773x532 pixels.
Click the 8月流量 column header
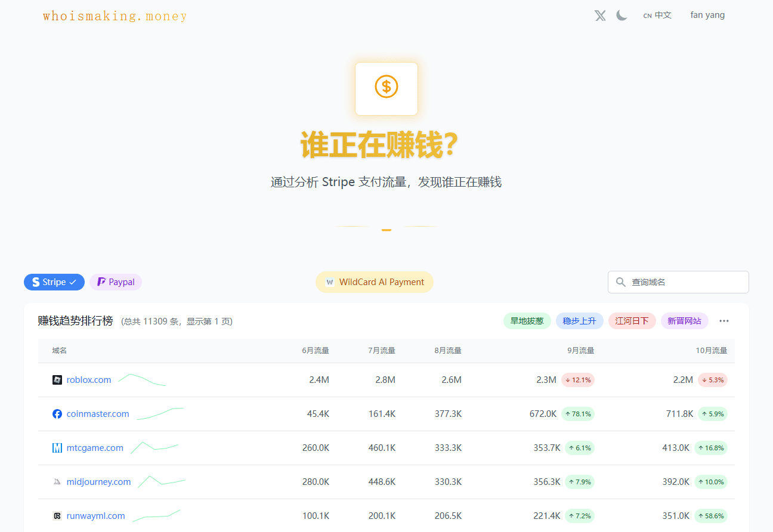(x=448, y=351)
